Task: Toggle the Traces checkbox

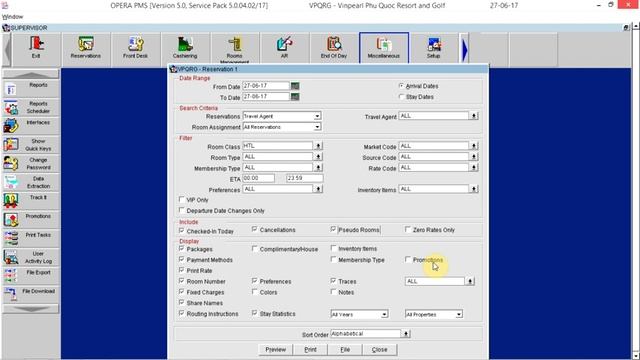Action: tap(333, 281)
